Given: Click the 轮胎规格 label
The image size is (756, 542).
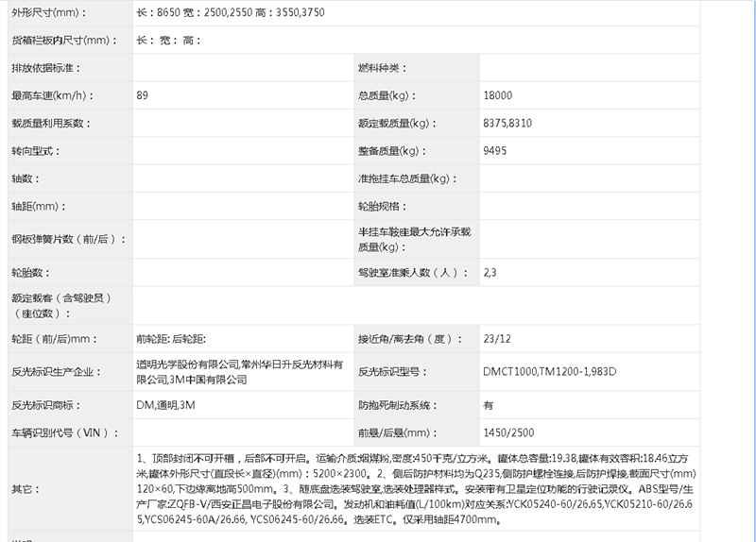Looking at the screenshot, I should [383, 205].
